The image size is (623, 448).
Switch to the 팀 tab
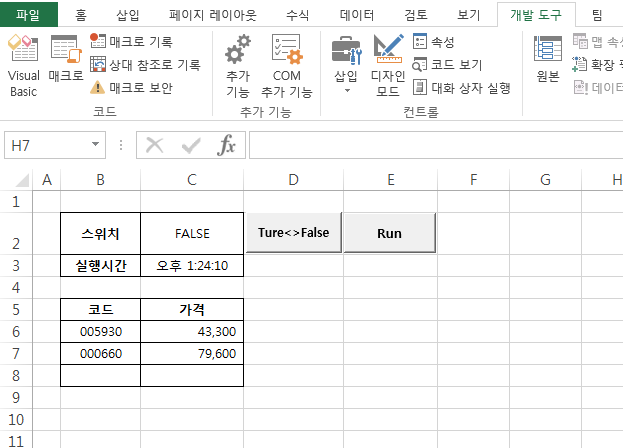pyautogui.click(x=597, y=15)
